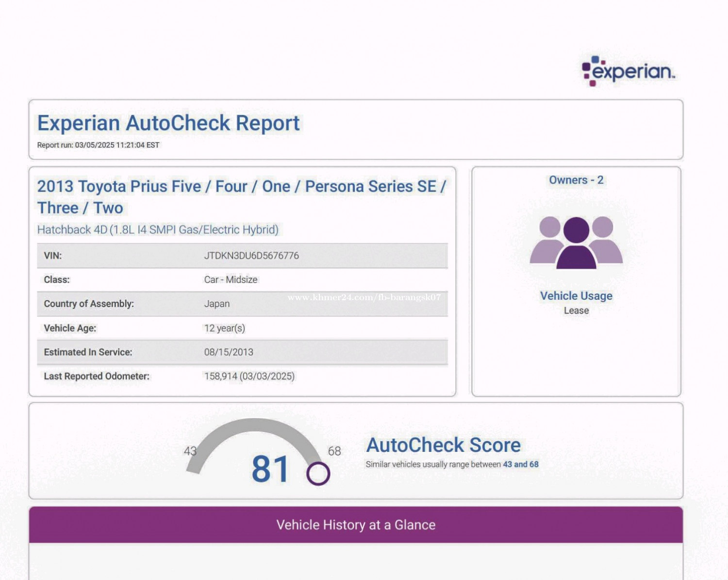Click the Experian logo

coord(629,71)
